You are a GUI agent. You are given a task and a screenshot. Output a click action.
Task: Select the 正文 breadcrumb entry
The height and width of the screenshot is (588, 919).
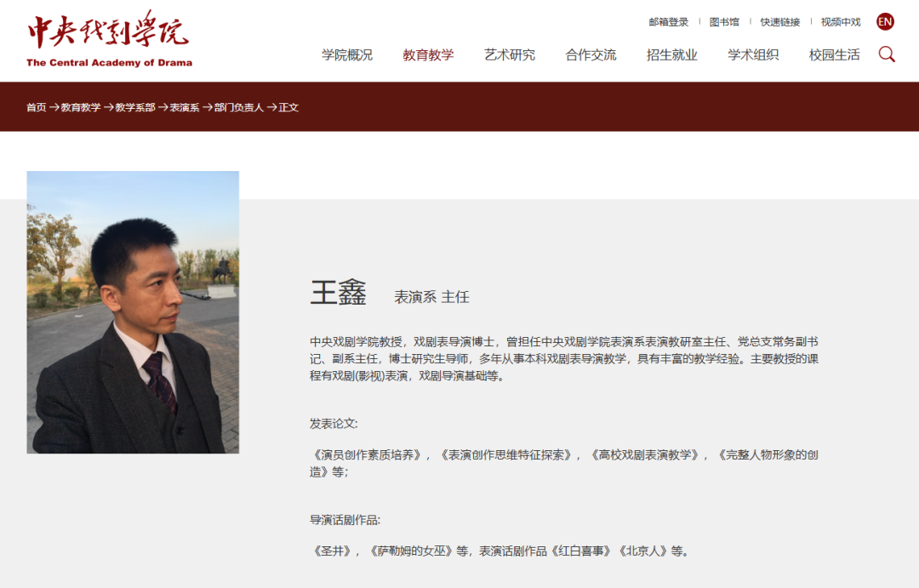(x=289, y=109)
